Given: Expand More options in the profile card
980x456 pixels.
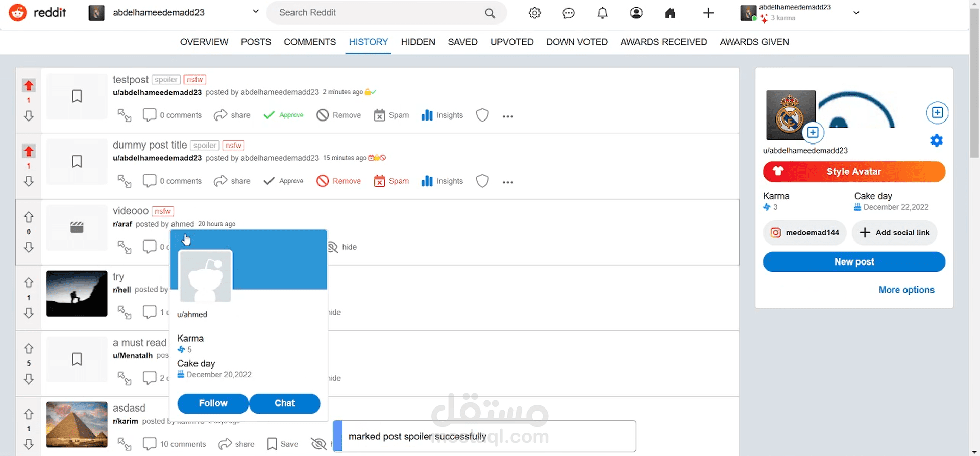Looking at the screenshot, I should coord(906,290).
